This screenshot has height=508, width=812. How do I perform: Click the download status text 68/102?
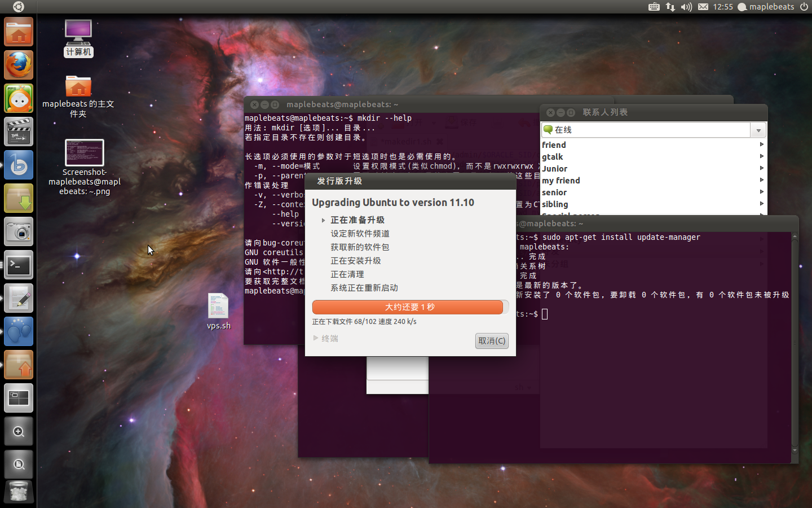(x=364, y=322)
